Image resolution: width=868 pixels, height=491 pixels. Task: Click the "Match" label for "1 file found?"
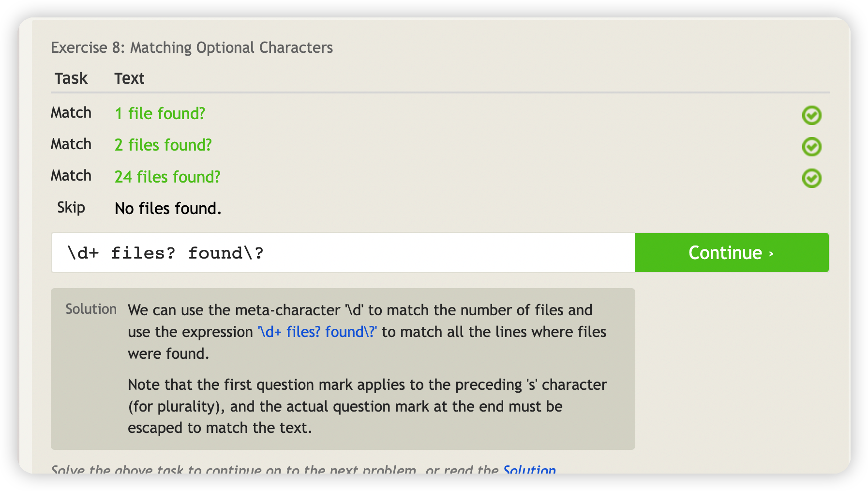click(x=71, y=113)
